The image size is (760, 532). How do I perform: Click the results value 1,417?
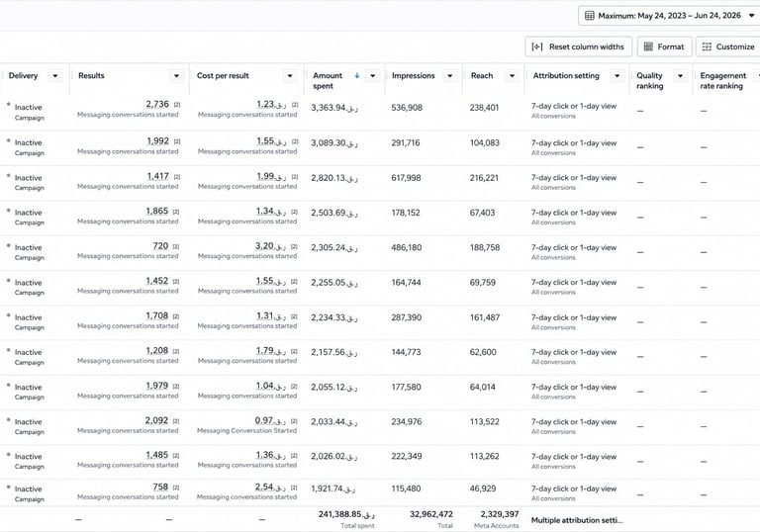coord(158,176)
